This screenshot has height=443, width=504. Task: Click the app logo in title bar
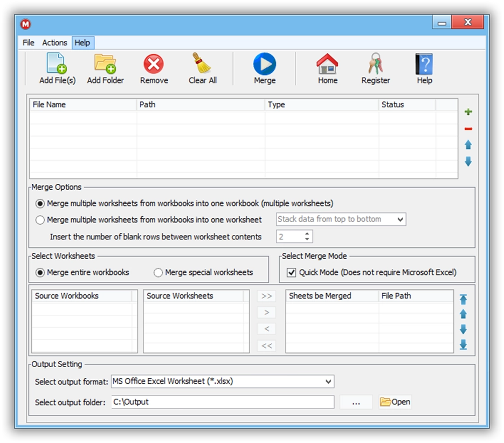coord(25,24)
